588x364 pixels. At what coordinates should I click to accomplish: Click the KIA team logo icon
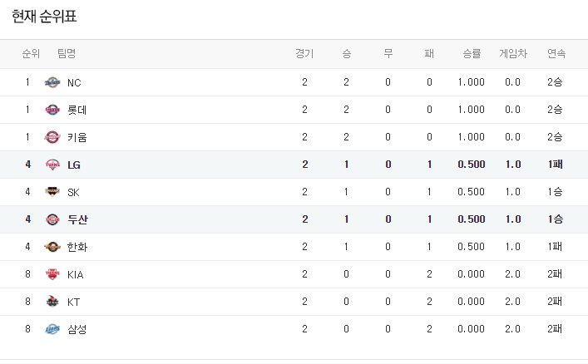pyautogui.click(x=52, y=274)
